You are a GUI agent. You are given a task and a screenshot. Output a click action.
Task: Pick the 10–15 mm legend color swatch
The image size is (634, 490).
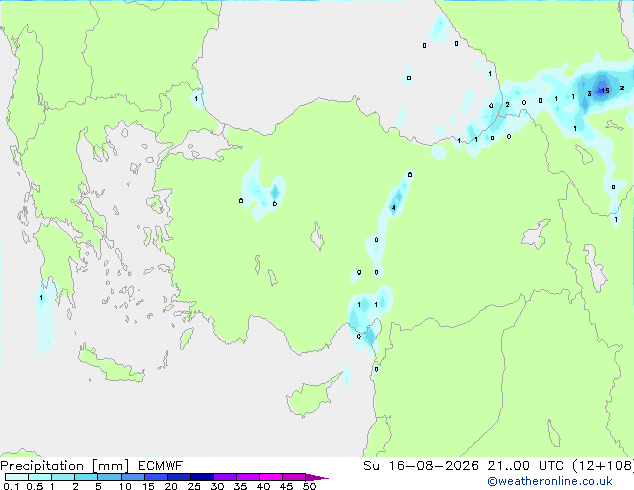pos(132,477)
